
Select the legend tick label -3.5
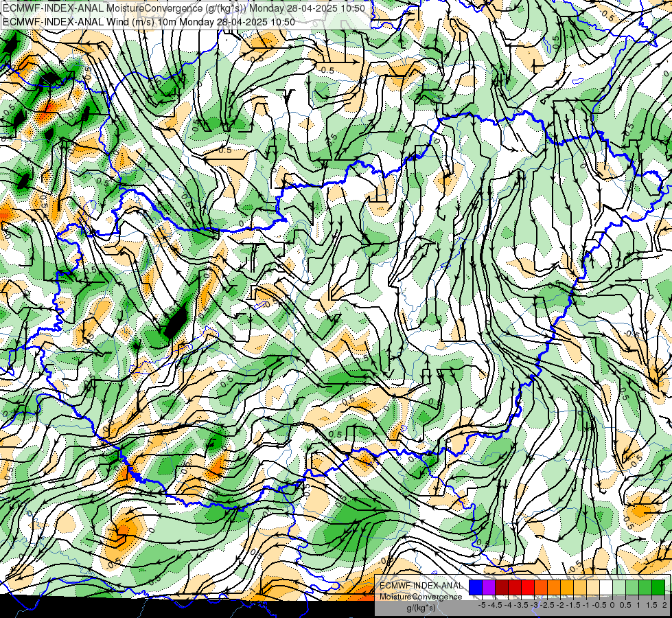[x=521, y=605]
